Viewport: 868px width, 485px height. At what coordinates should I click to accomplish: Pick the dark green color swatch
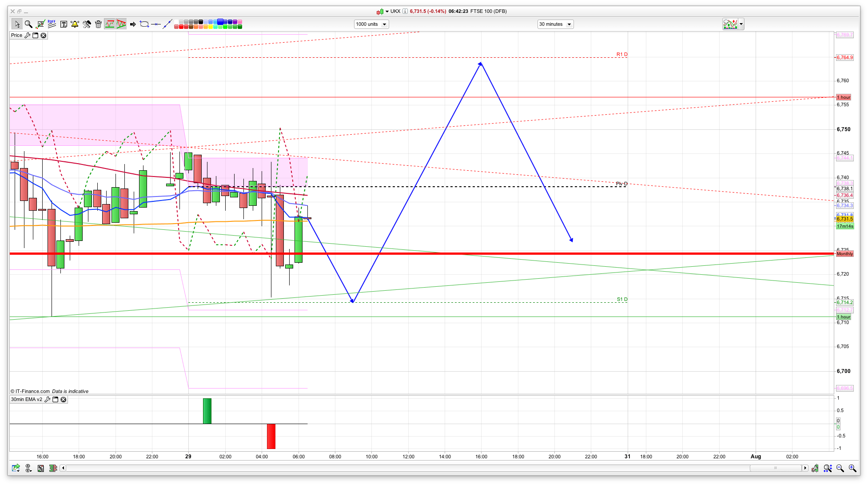(240, 27)
